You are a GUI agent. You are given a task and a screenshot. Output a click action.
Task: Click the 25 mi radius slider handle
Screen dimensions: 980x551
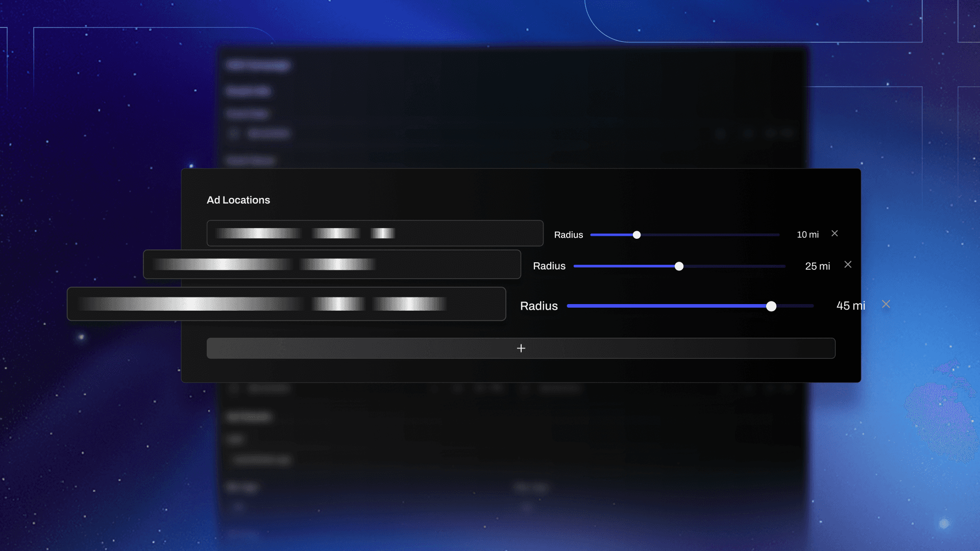(679, 266)
